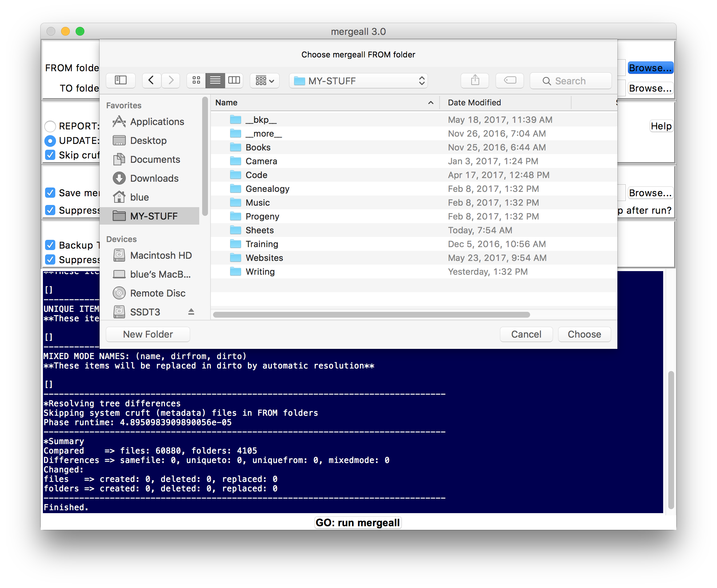Click the Sheets date Today, 7:54 AM
This screenshot has width=717, height=588.
(x=480, y=230)
